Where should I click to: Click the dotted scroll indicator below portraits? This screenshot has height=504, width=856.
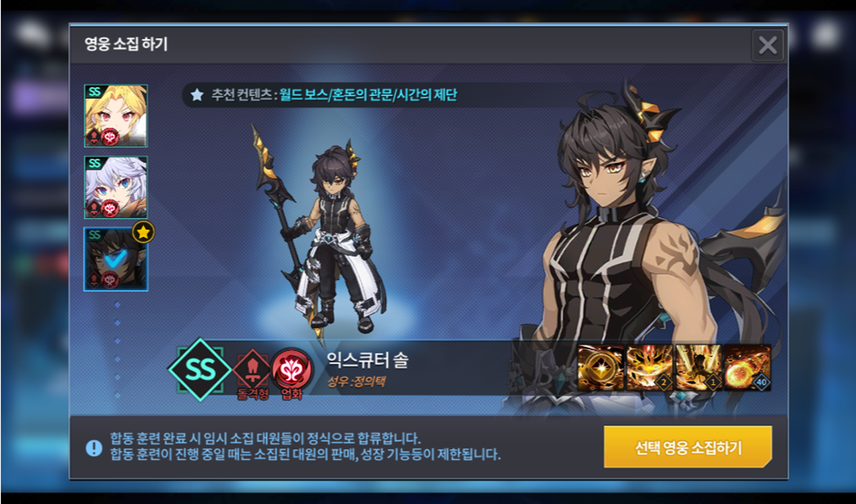pyautogui.click(x=117, y=349)
